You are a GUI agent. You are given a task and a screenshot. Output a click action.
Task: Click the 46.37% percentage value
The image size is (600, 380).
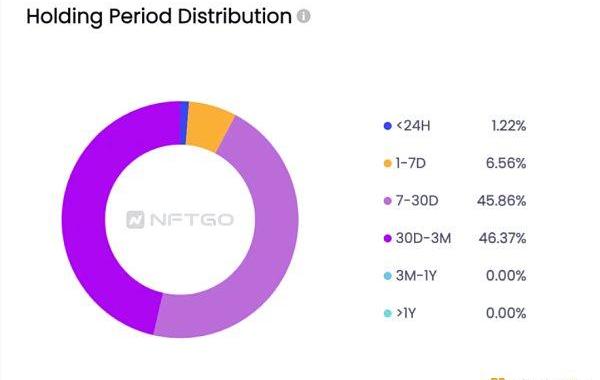(502, 238)
